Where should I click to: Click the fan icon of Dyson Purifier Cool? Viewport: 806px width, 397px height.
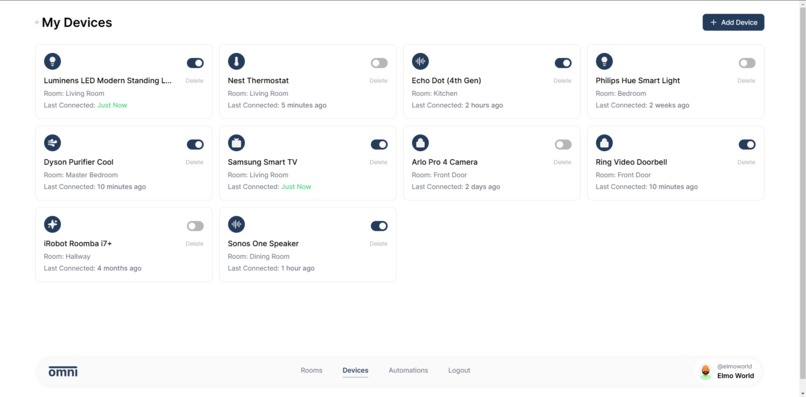pyautogui.click(x=52, y=143)
